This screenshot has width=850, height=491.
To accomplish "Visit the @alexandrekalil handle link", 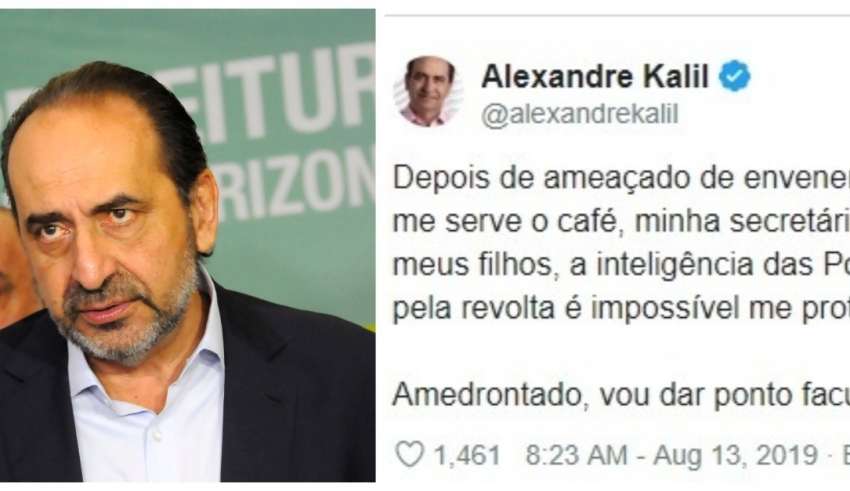I will tap(579, 115).
